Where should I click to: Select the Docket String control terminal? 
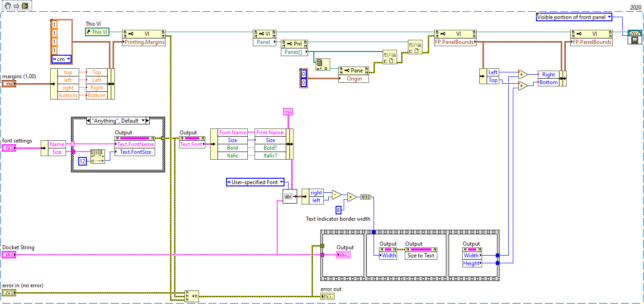9,255
